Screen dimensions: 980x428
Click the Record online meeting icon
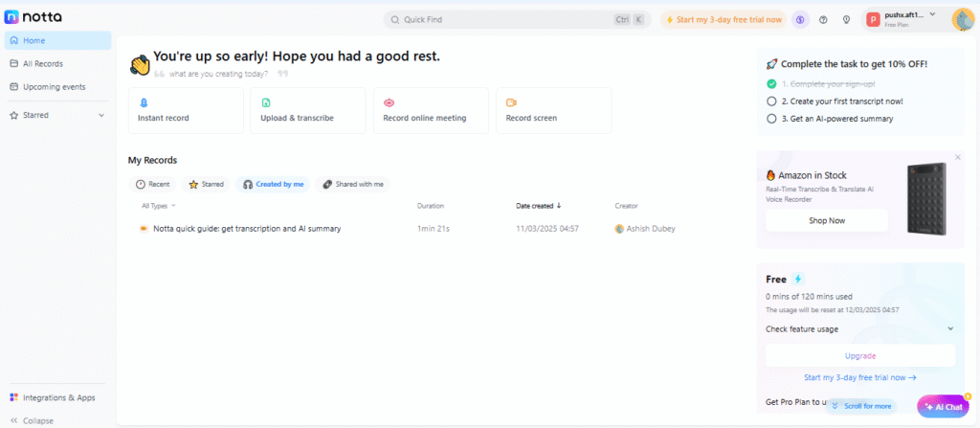(389, 102)
